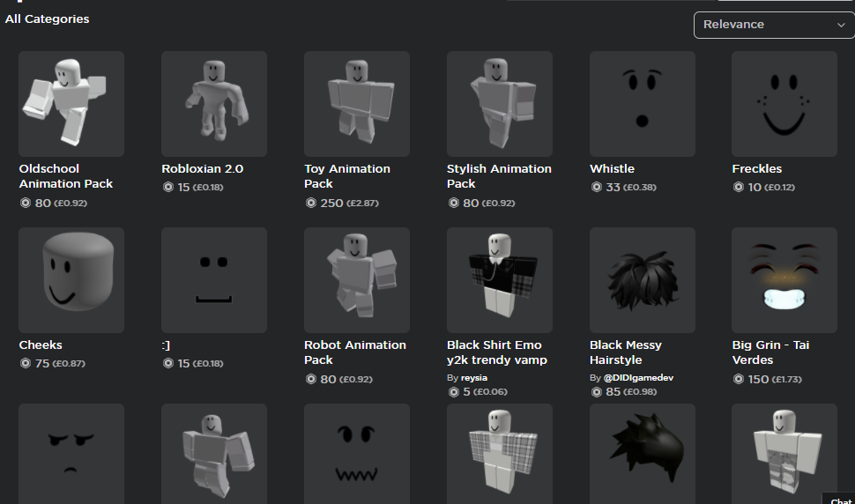The width and height of the screenshot is (855, 504).
Task: Open the spiky black hair in bottom row
Action: click(643, 454)
